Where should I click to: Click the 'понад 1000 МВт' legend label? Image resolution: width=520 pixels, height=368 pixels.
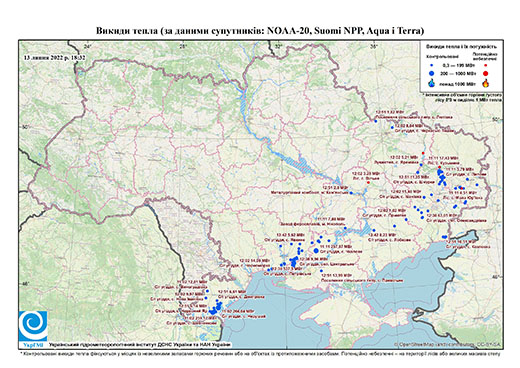pyautogui.click(x=457, y=83)
